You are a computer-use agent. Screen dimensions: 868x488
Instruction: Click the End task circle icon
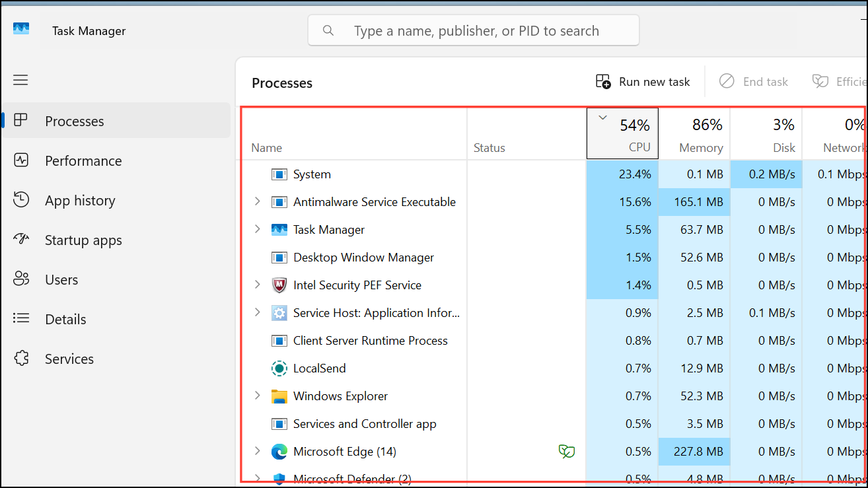[726, 81]
